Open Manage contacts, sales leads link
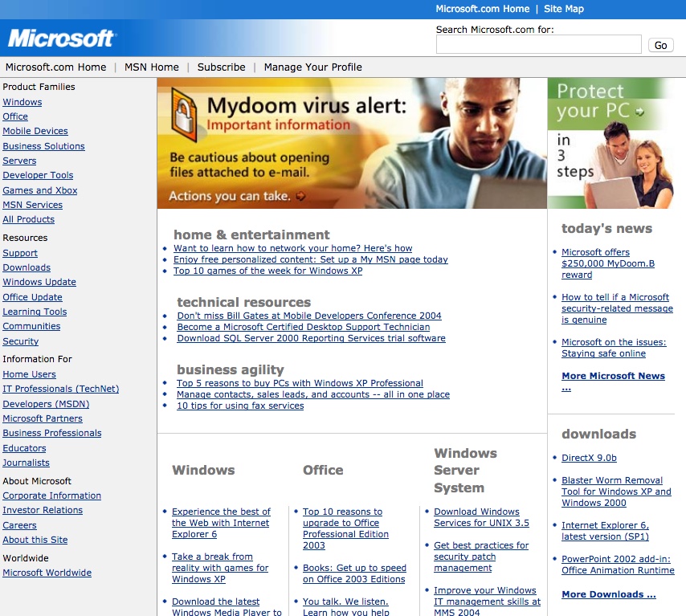This screenshot has height=616, width=686. coord(313,394)
